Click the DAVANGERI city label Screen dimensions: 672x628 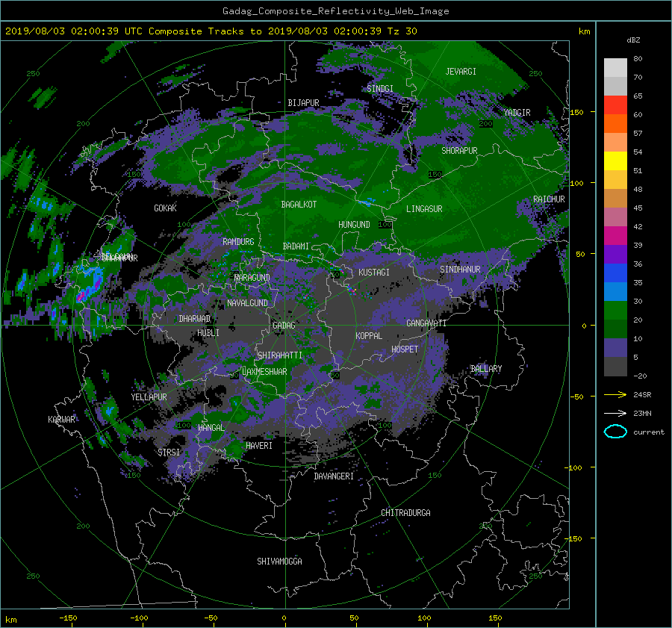[334, 476]
